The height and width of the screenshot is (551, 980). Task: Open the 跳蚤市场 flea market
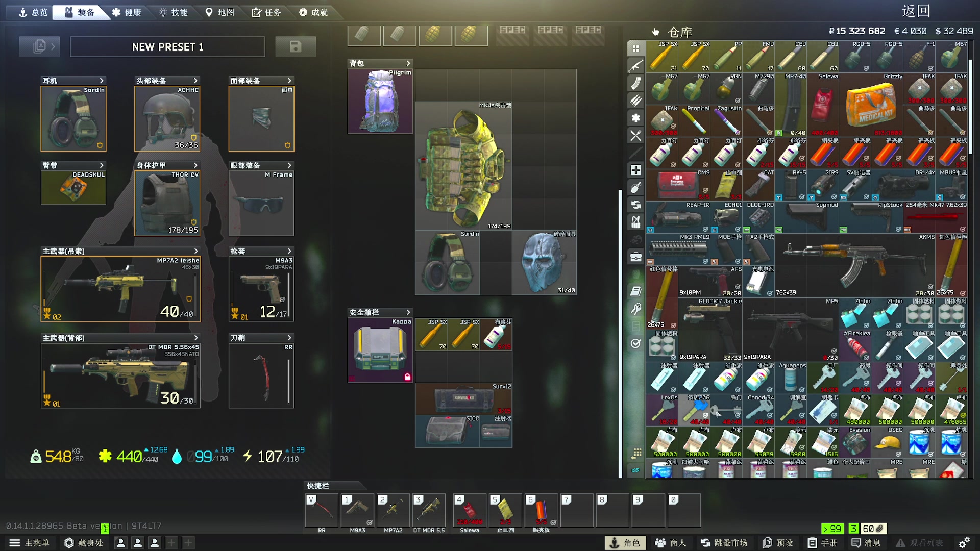coord(724,543)
